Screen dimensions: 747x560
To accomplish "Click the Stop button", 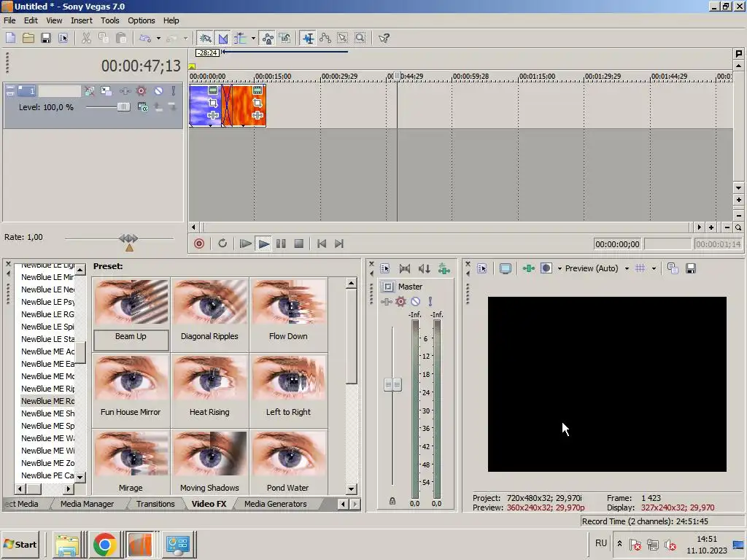I will 298,244.
